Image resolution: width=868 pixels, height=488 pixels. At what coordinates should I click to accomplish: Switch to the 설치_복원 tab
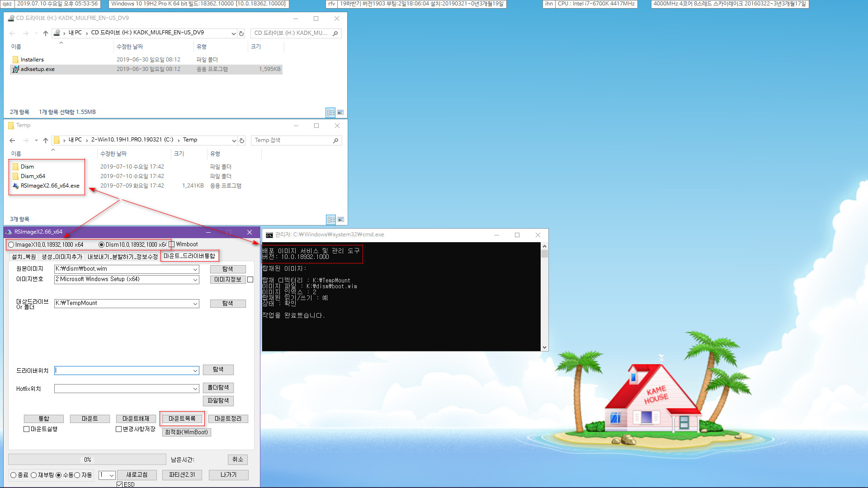pyautogui.click(x=24, y=257)
